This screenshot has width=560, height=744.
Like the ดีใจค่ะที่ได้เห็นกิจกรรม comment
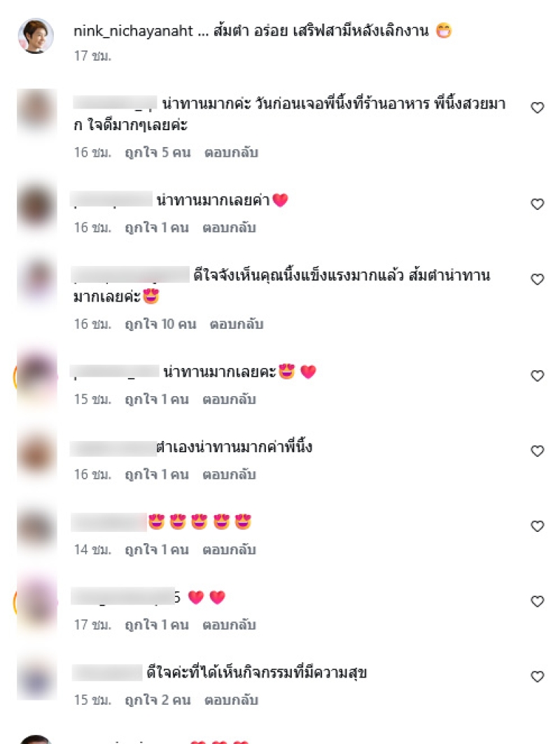pos(537,676)
